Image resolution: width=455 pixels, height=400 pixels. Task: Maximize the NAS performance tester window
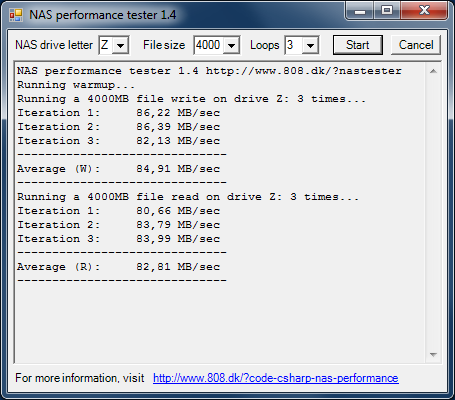(x=387, y=11)
